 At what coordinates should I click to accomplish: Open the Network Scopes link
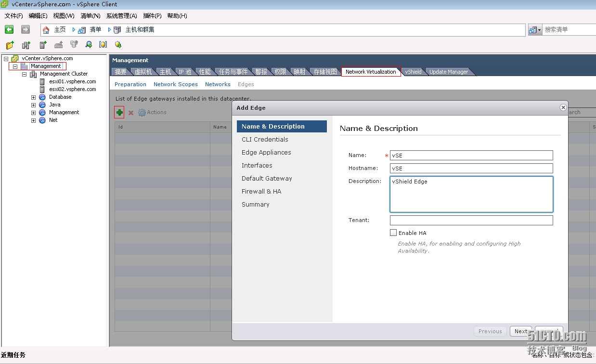pos(176,84)
